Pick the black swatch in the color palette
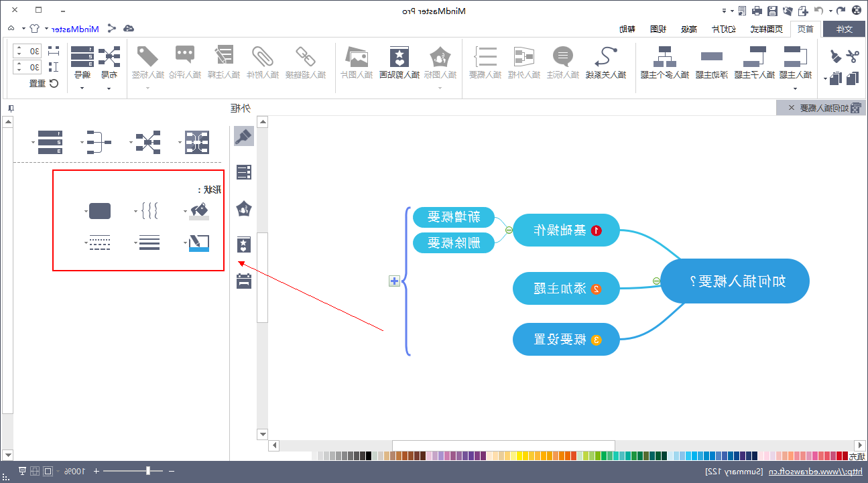 [368, 456]
